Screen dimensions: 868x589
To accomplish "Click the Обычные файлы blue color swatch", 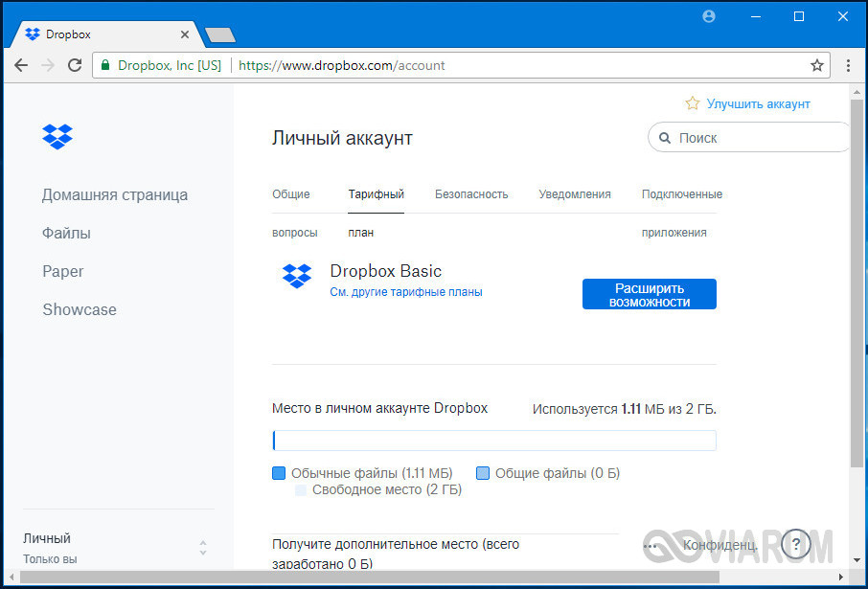I will tap(279, 473).
